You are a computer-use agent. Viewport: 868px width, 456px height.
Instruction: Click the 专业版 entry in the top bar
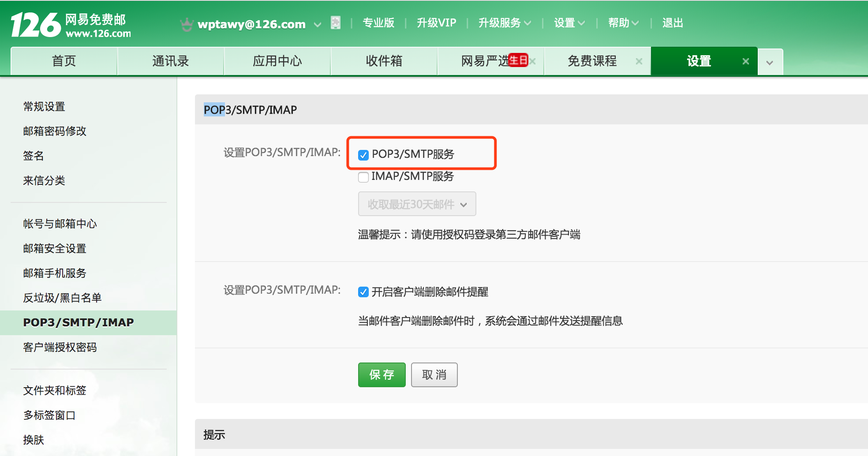pos(378,23)
